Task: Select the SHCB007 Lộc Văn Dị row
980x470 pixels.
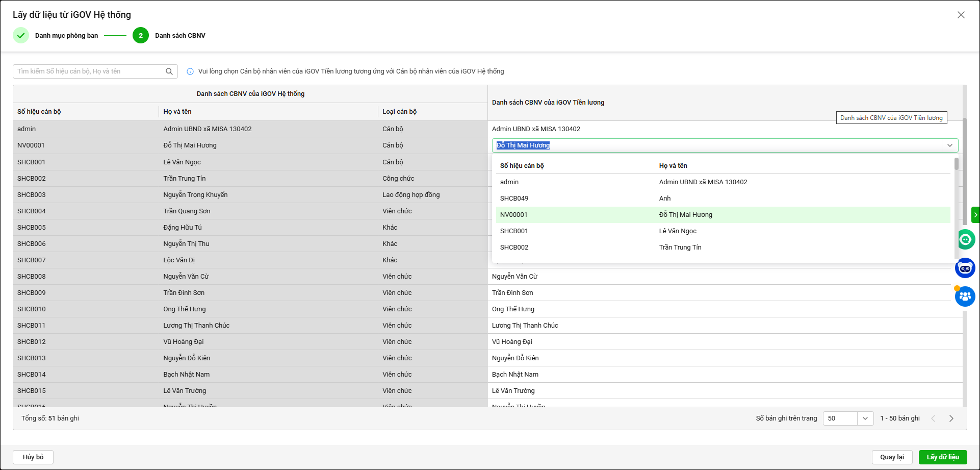Action: click(x=250, y=260)
